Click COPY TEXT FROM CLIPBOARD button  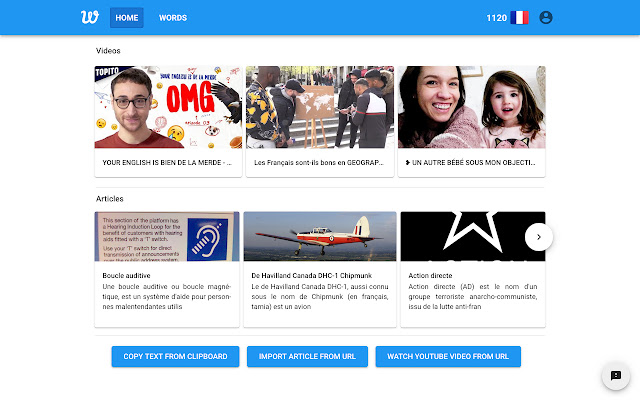(x=176, y=356)
